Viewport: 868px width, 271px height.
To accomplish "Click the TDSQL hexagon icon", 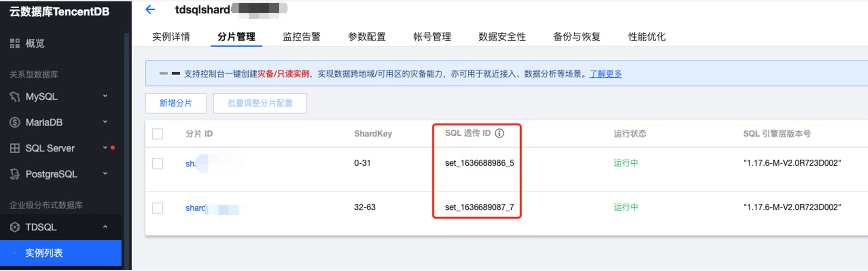I will [x=15, y=227].
